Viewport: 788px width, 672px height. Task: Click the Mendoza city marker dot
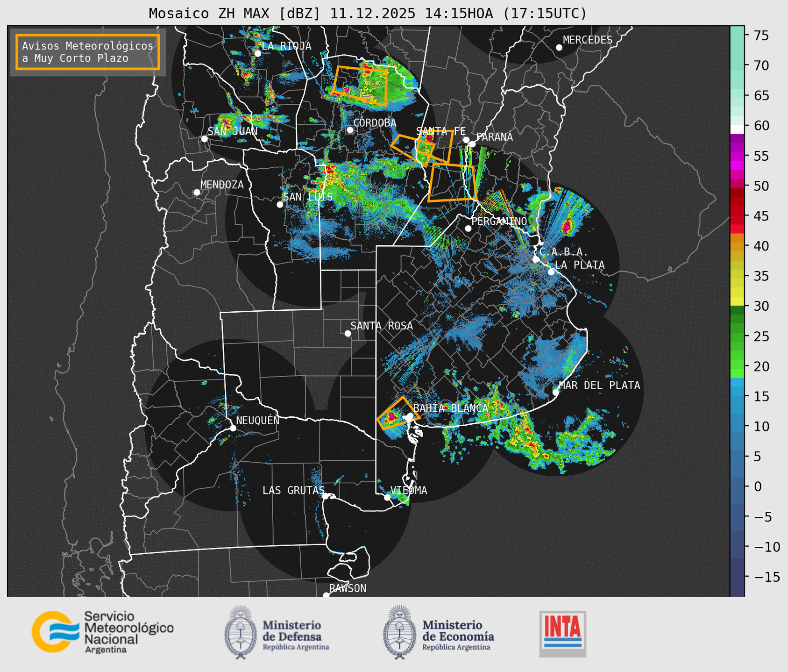click(x=197, y=193)
